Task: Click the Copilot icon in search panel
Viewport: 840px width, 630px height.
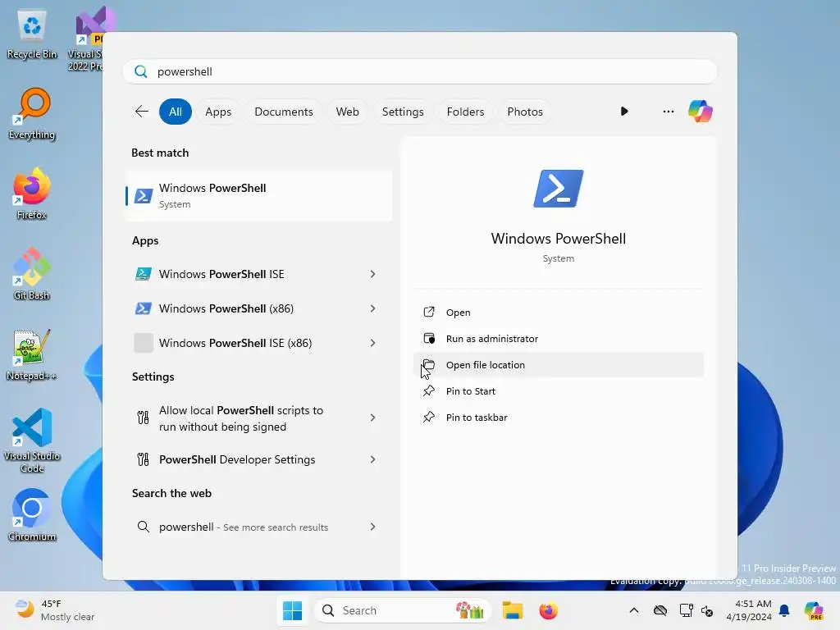Action: click(701, 112)
